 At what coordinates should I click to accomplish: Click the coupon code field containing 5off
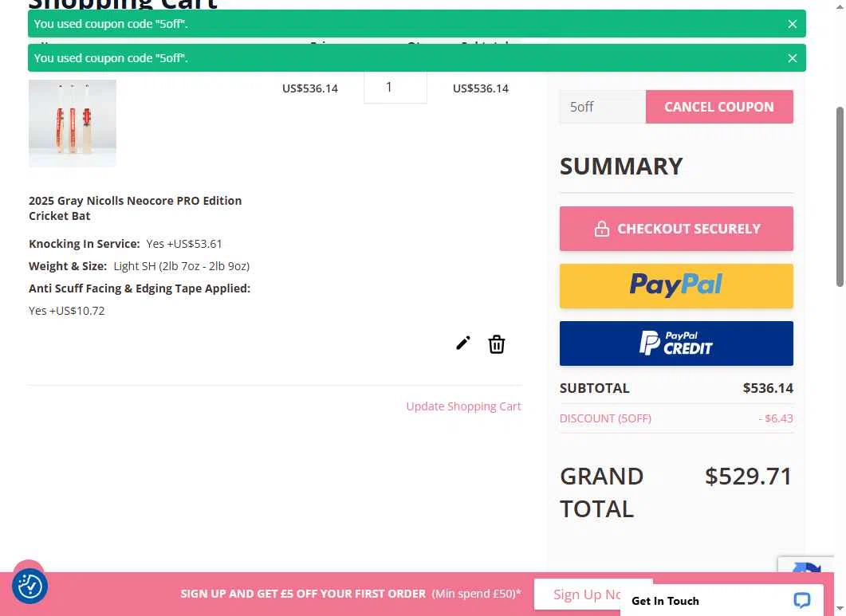point(602,107)
